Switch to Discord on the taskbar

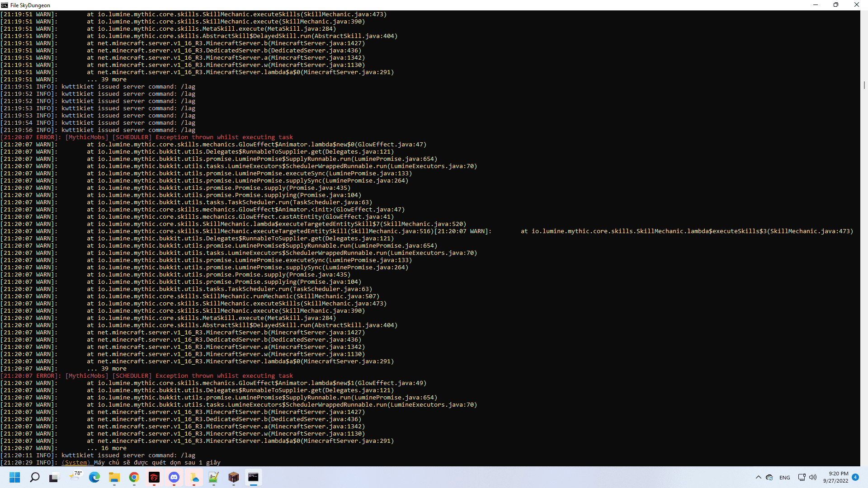pyautogui.click(x=174, y=477)
